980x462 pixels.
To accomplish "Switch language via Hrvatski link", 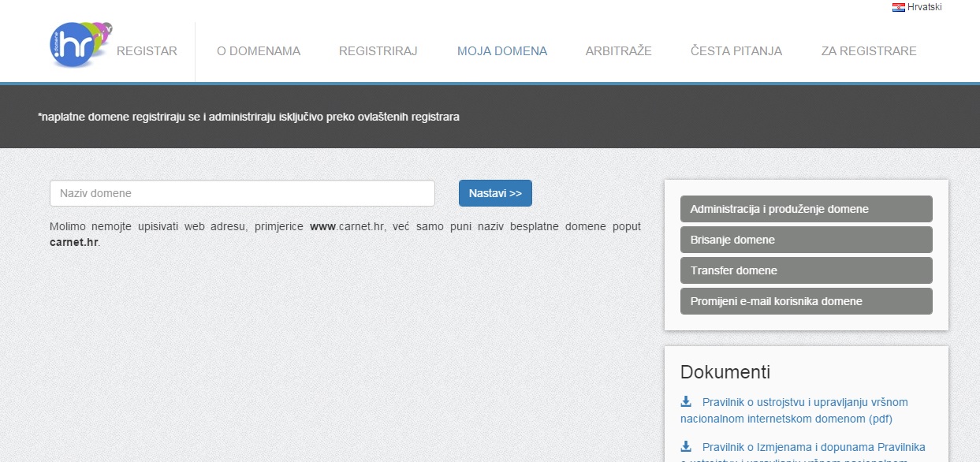I will coord(925,7).
